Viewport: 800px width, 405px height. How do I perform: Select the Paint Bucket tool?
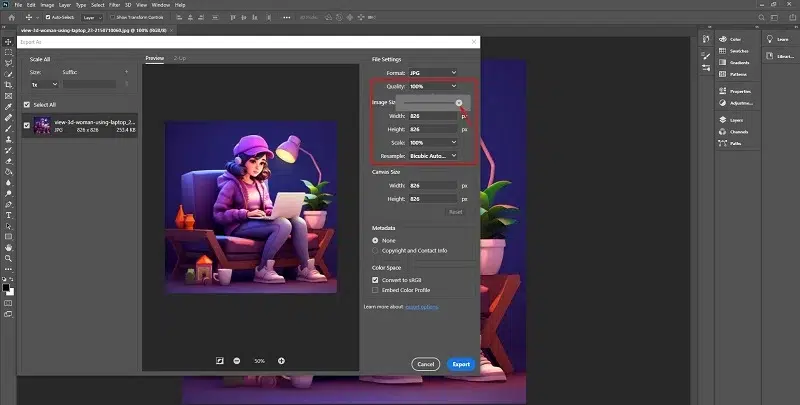tap(8, 172)
